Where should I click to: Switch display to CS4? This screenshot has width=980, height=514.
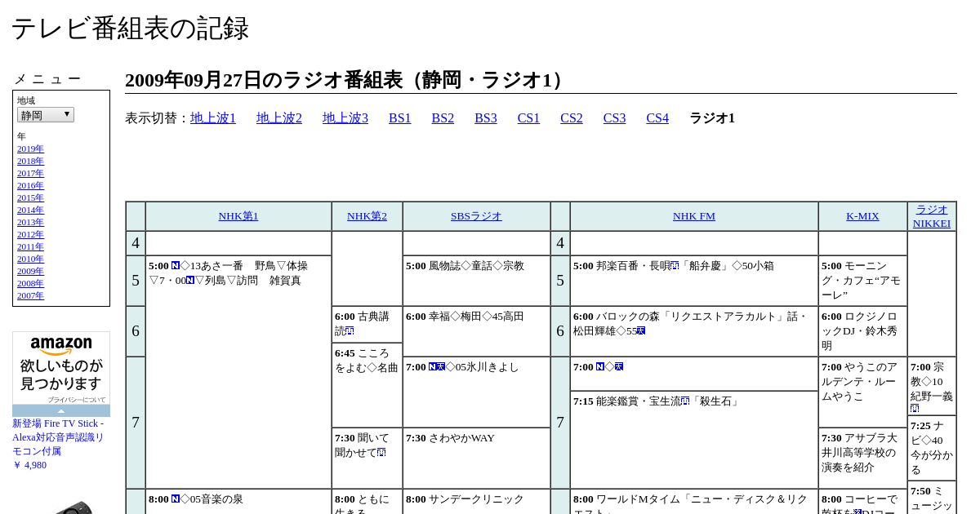[657, 118]
